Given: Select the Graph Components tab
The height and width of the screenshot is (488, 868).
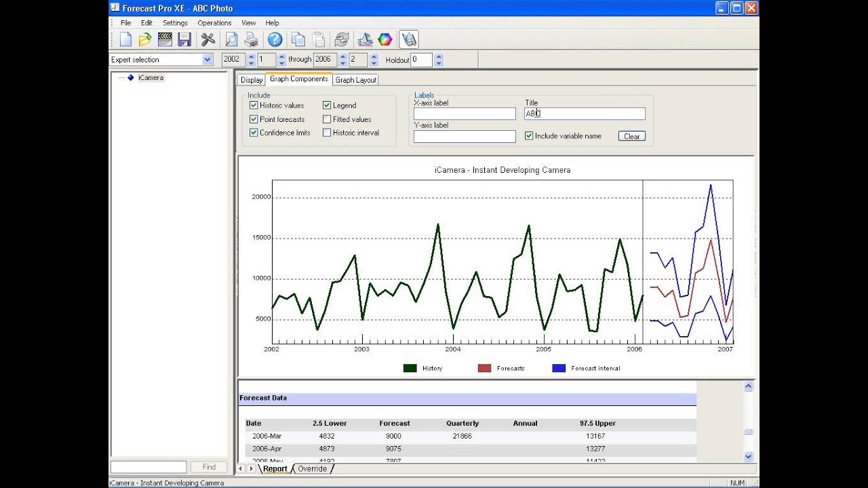Looking at the screenshot, I should coord(298,79).
